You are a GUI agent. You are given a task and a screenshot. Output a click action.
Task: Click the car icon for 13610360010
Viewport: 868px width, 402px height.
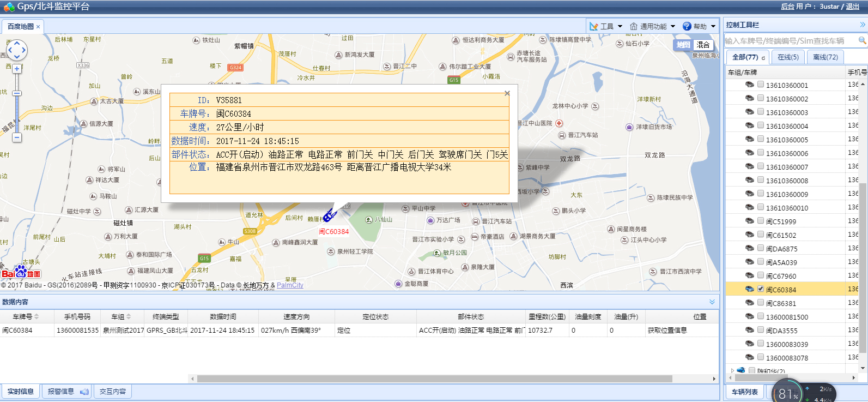click(x=750, y=207)
